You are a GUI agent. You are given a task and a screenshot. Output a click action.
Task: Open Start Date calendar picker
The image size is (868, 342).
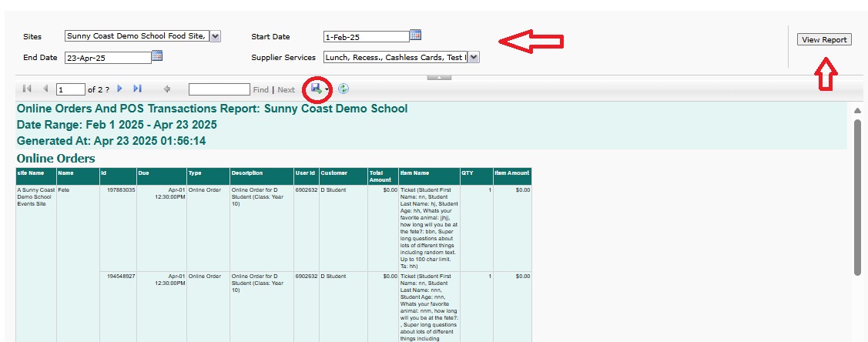click(415, 35)
